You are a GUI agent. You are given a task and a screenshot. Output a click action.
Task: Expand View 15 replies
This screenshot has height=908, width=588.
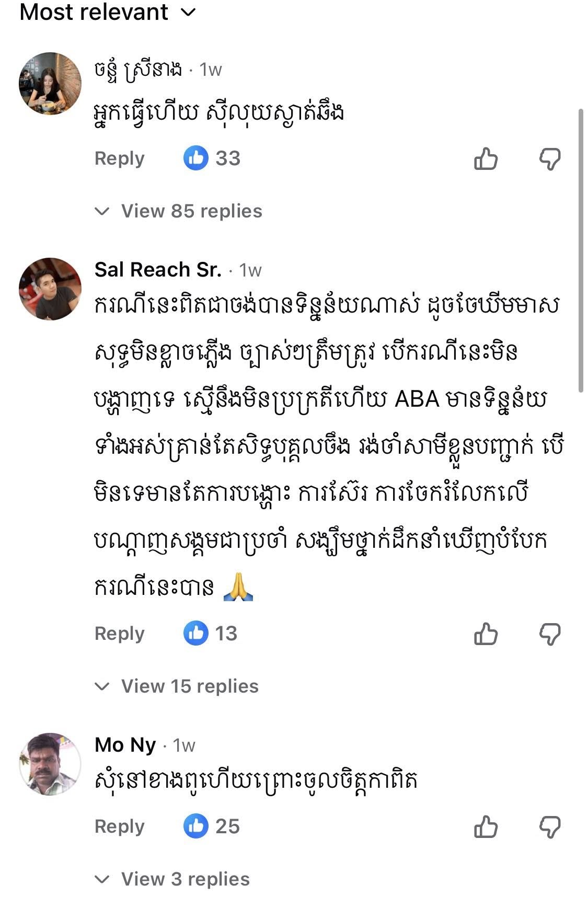189,686
